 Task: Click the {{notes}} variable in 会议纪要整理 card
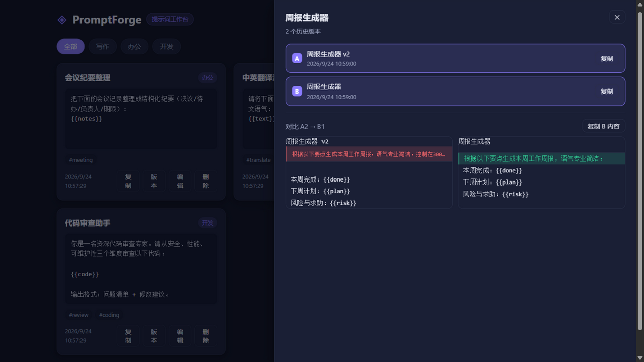pos(87,119)
